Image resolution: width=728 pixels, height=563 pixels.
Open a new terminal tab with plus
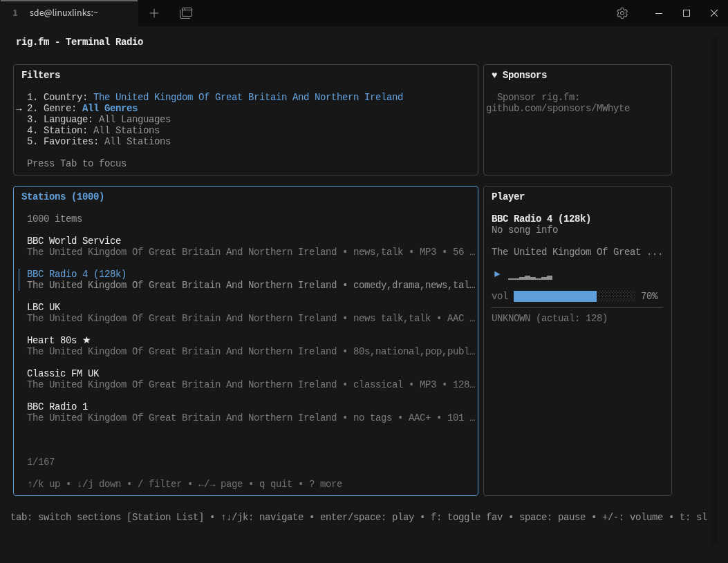point(154,13)
